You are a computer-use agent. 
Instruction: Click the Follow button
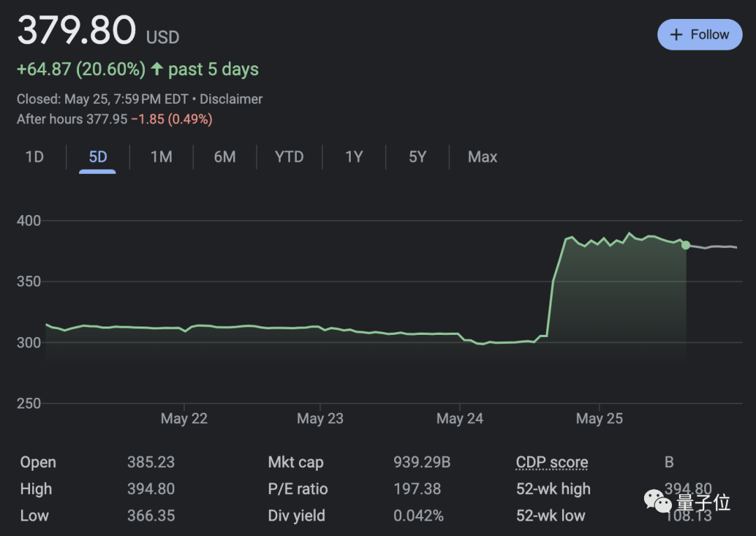[699, 34]
